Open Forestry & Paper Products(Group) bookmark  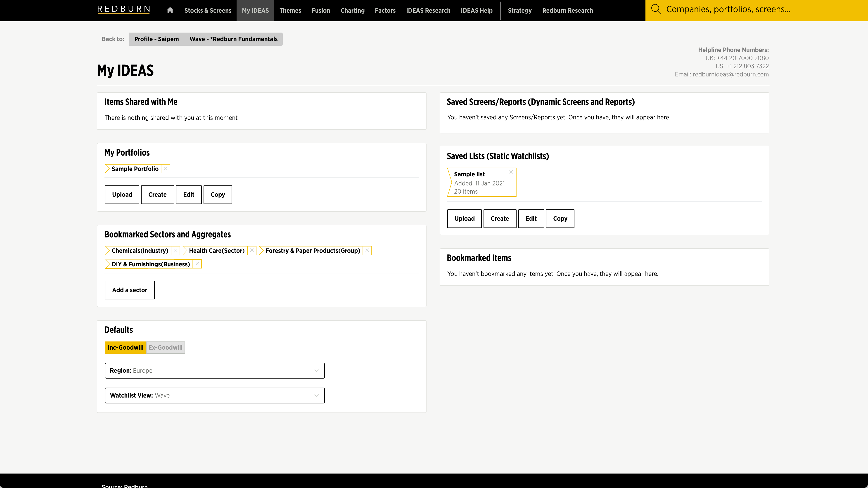coord(312,250)
